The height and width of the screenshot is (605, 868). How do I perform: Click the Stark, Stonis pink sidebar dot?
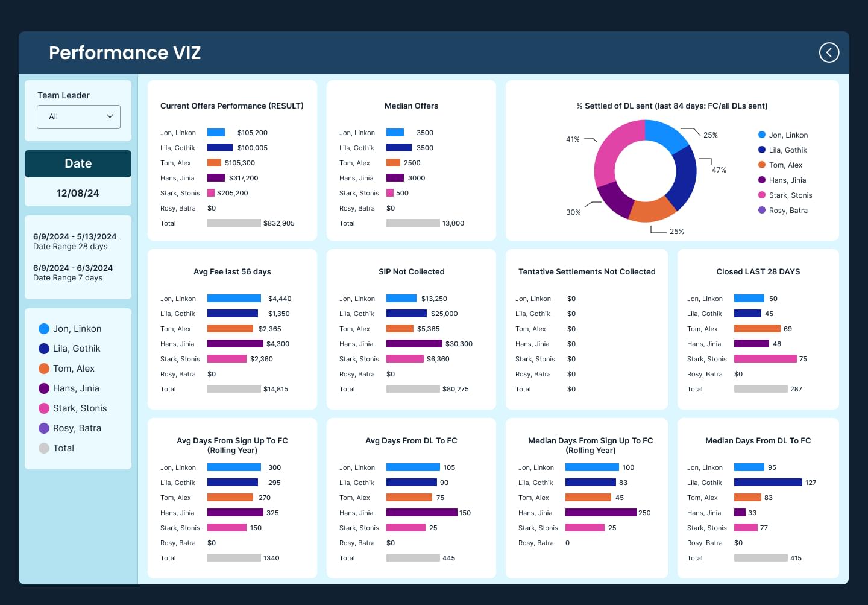[44, 408]
